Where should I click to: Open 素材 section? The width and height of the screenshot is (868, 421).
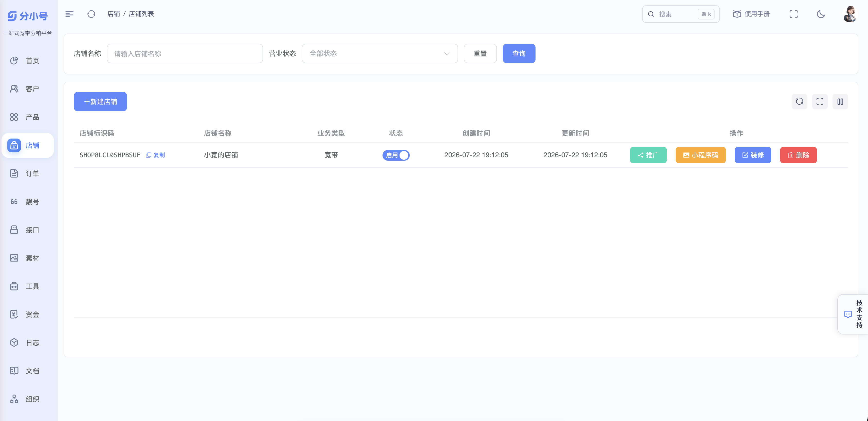pos(28,258)
